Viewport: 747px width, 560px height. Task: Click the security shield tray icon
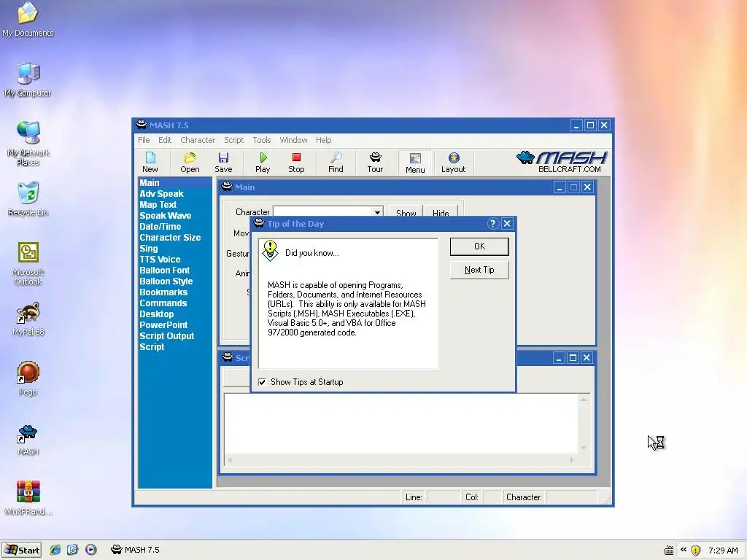695,550
